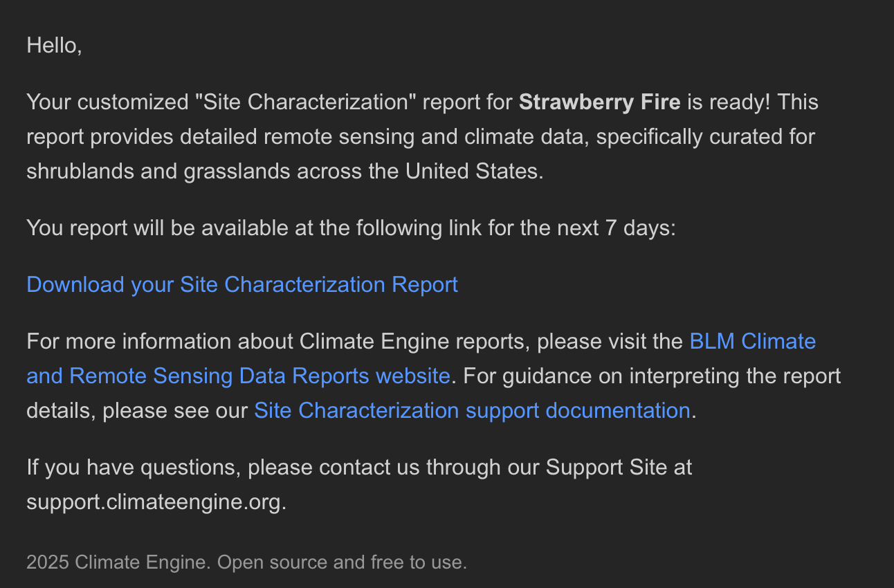Click the "Hello," greeting line
The height and width of the screenshot is (588, 894).
54,46
